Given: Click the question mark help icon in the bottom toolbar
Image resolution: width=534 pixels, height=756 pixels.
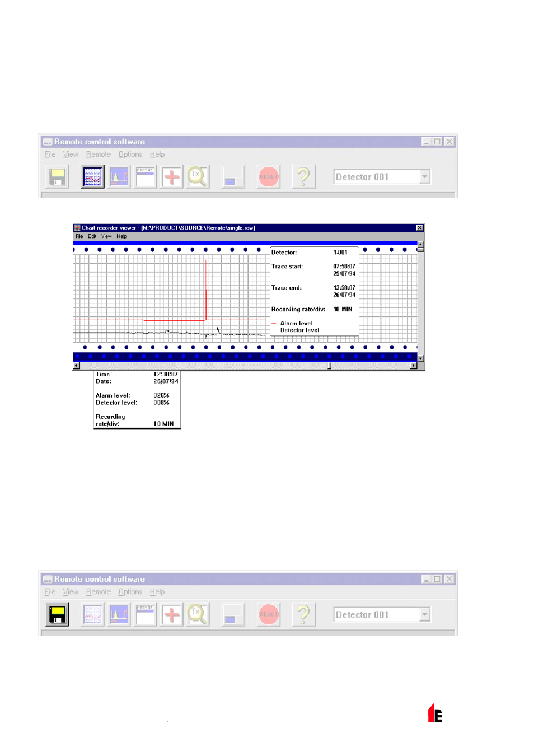Looking at the screenshot, I should tap(303, 615).
